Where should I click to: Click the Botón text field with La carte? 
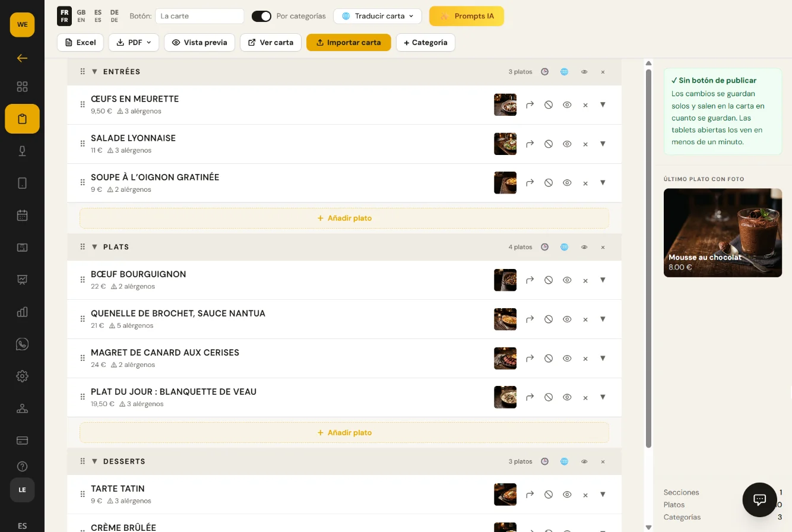pos(199,16)
